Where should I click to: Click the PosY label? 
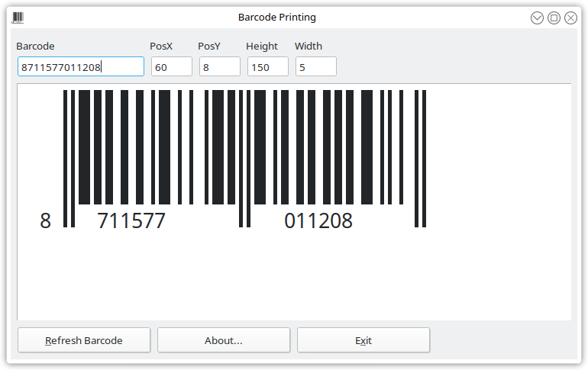coord(209,46)
